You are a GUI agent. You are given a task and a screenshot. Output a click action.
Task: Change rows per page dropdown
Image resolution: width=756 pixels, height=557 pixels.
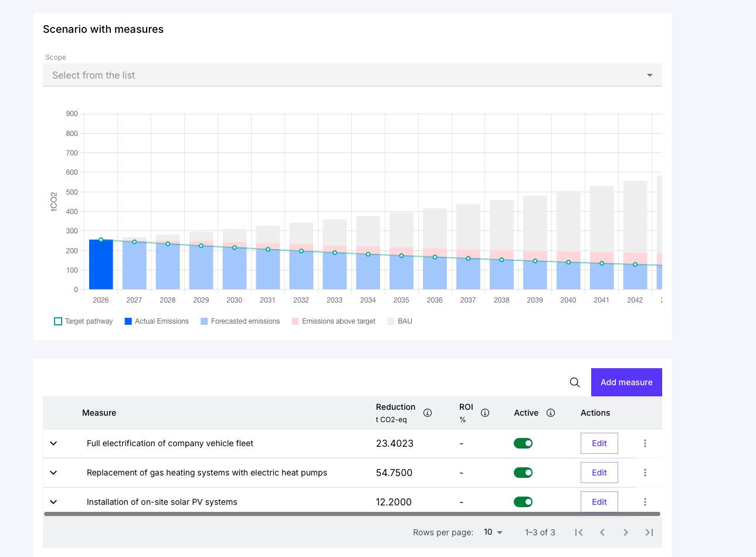point(493,532)
